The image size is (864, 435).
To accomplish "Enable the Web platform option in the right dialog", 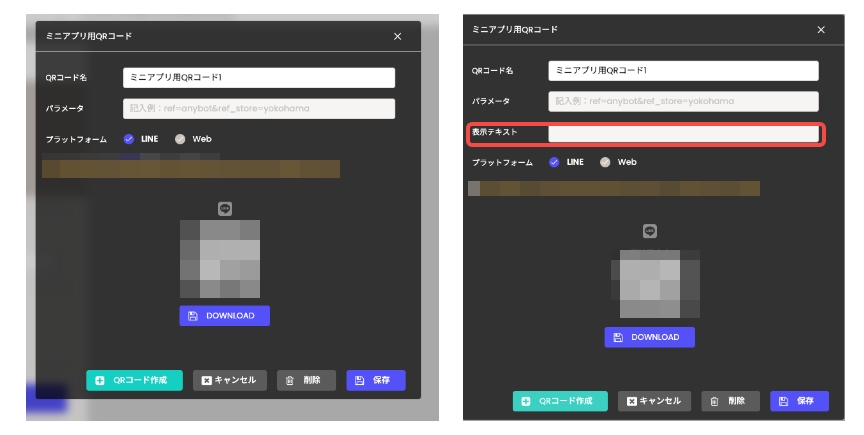I will [605, 162].
